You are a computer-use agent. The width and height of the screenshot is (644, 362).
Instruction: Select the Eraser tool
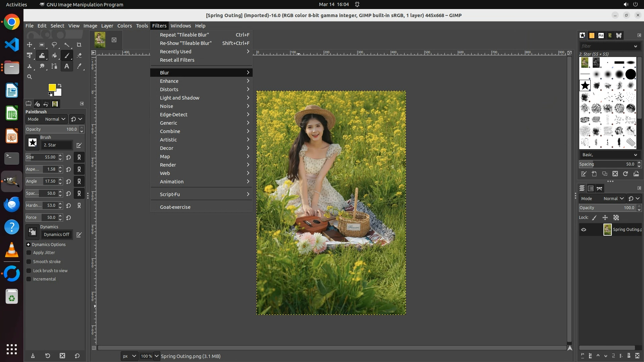79,56
